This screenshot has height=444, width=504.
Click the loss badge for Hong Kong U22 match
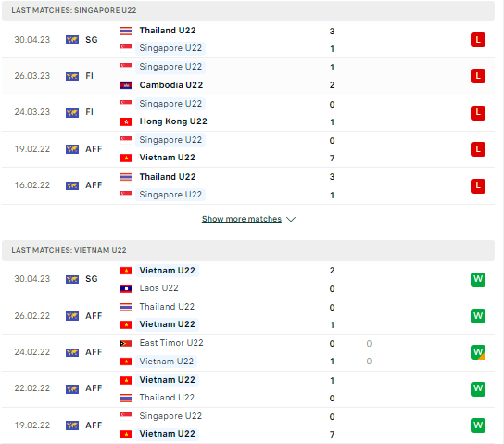pos(478,112)
